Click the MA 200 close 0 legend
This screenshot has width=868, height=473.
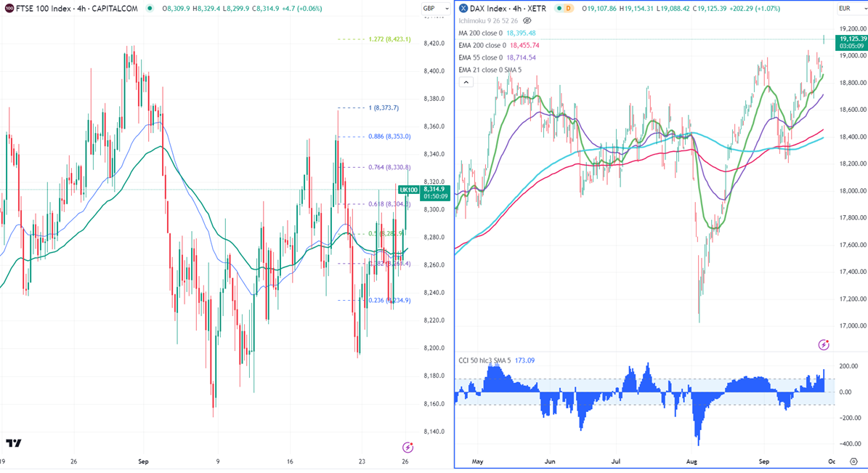(x=481, y=33)
